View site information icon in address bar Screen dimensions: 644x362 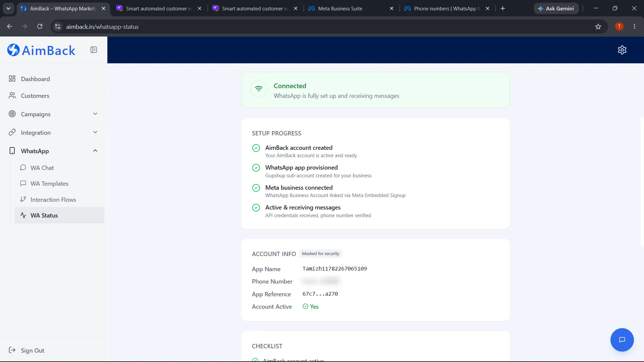[58, 26]
